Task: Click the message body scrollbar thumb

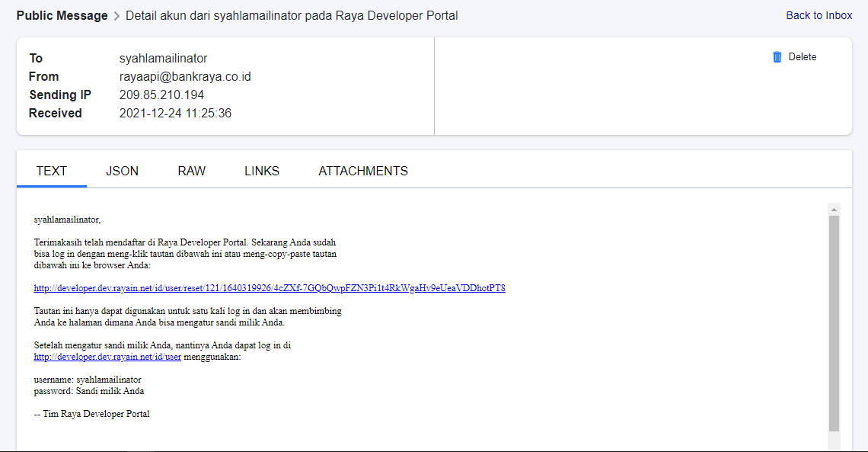Action: click(834, 320)
